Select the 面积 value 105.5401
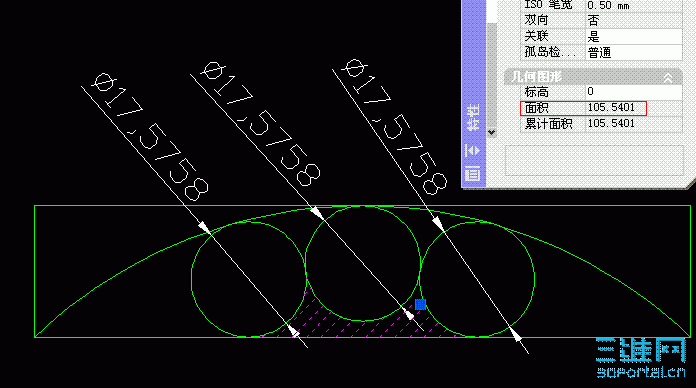 pos(611,107)
